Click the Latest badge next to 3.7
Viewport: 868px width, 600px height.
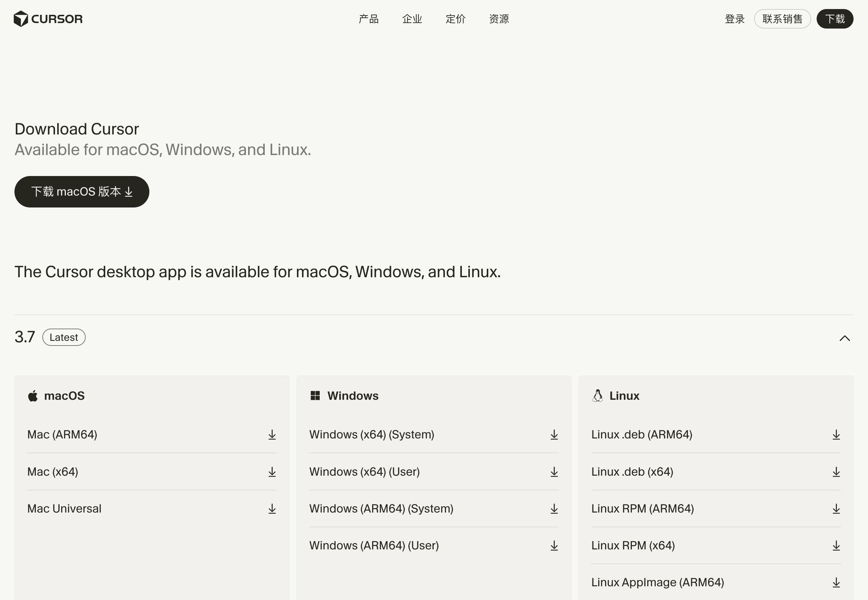coord(64,337)
